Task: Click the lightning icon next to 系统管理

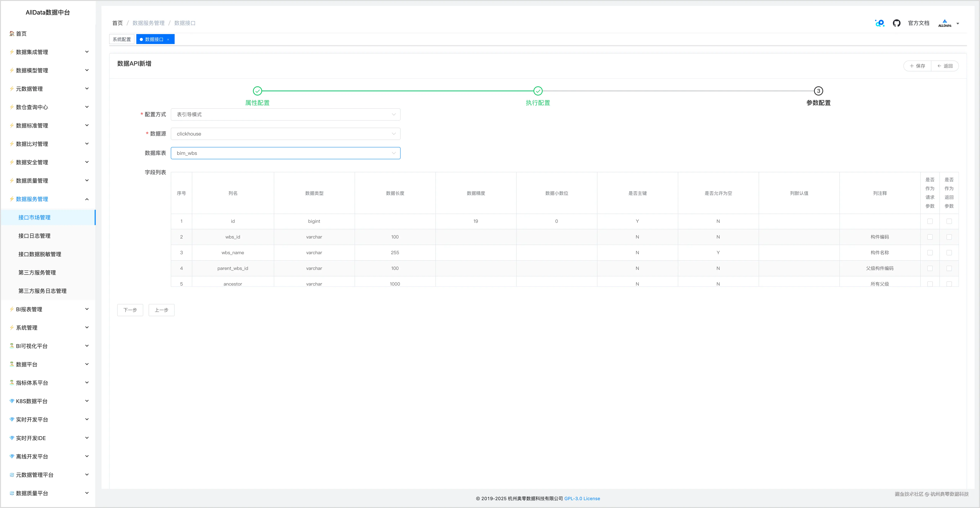Action: click(x=12, y=327)
